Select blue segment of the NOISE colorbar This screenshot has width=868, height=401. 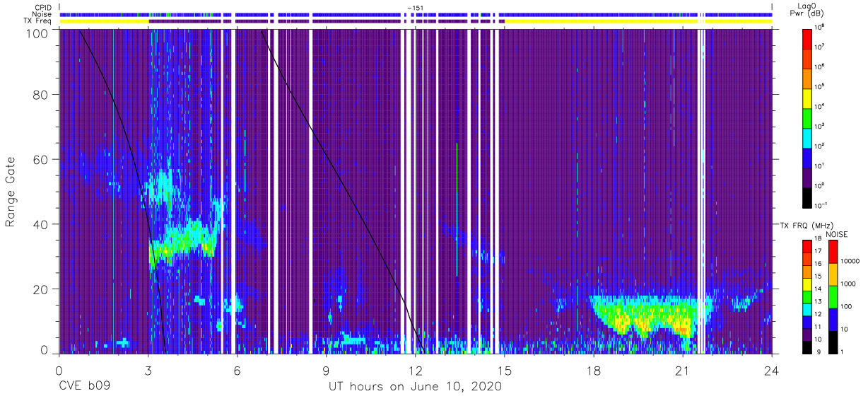(x=833, y=318)
